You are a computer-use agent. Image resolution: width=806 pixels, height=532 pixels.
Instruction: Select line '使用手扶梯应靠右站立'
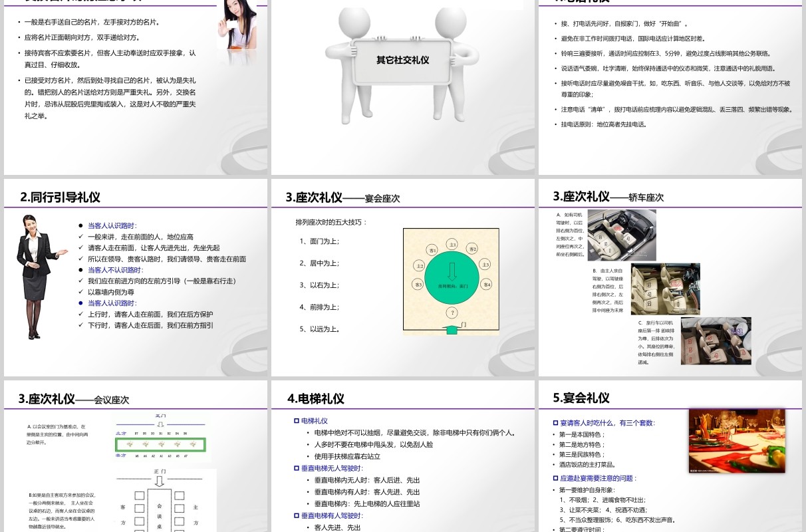tap(347, 456)
